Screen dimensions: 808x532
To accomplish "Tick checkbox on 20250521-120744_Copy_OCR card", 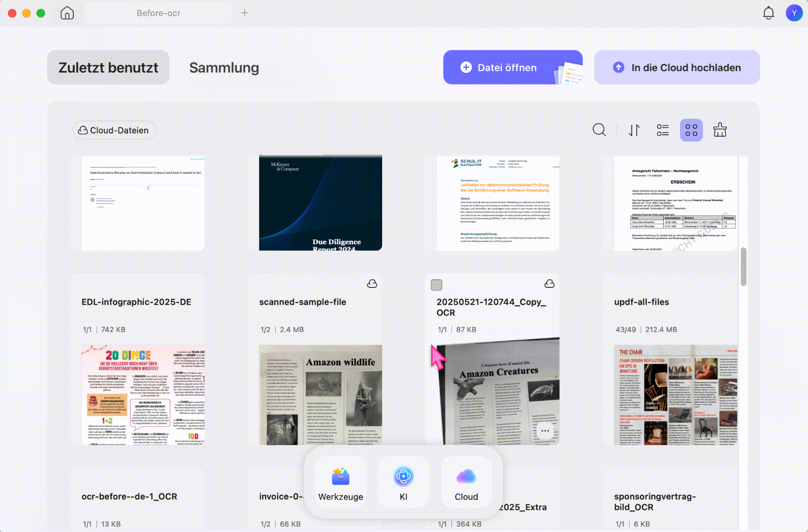I will click(436, 285).
